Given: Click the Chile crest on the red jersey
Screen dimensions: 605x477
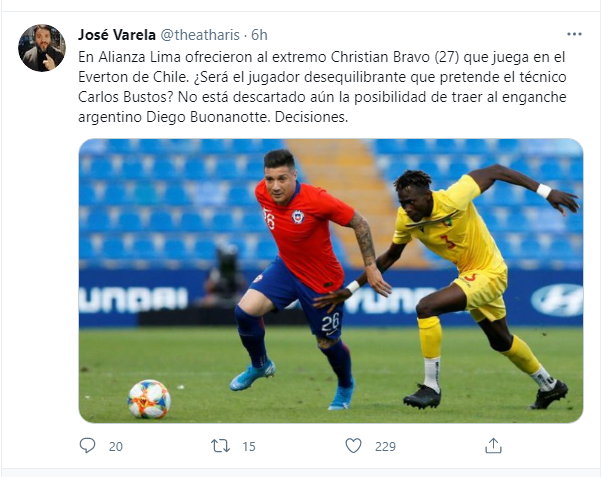Looking at the screenshot, I should coord(298,217).
